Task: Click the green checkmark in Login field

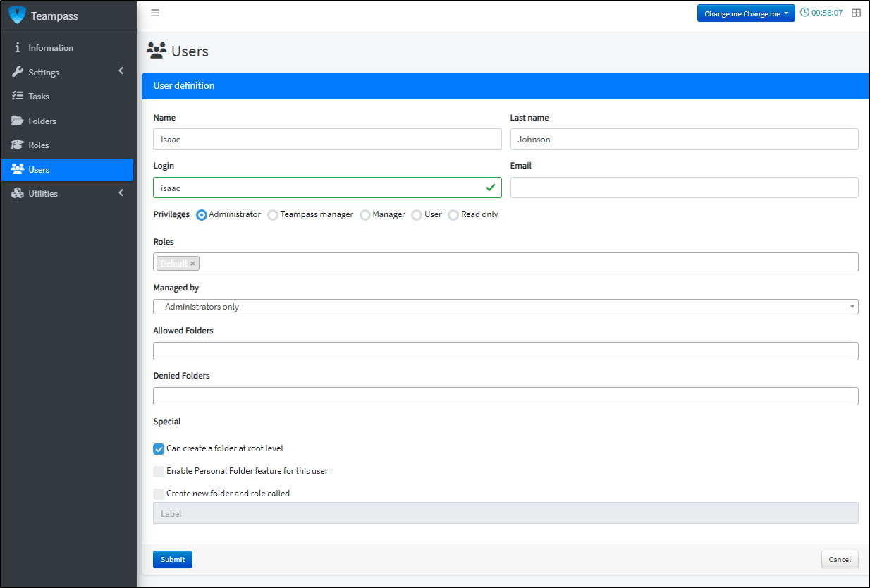Action: click(491, 188)
